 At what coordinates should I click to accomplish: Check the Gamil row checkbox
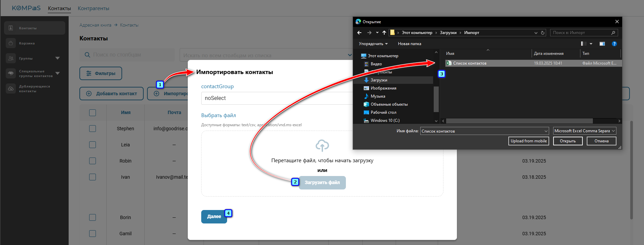(93, 234)
